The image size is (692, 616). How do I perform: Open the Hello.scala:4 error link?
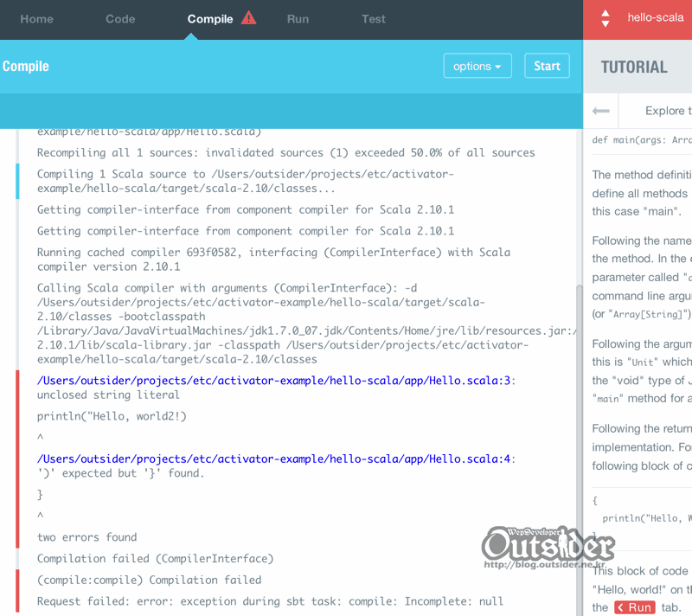273,459
